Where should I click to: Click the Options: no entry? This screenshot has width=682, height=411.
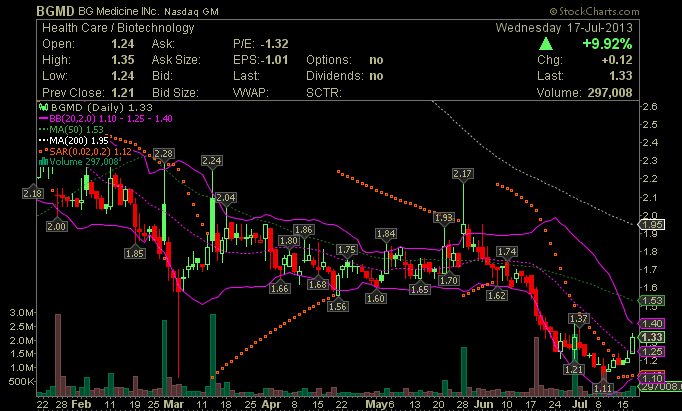click(344, 60)
